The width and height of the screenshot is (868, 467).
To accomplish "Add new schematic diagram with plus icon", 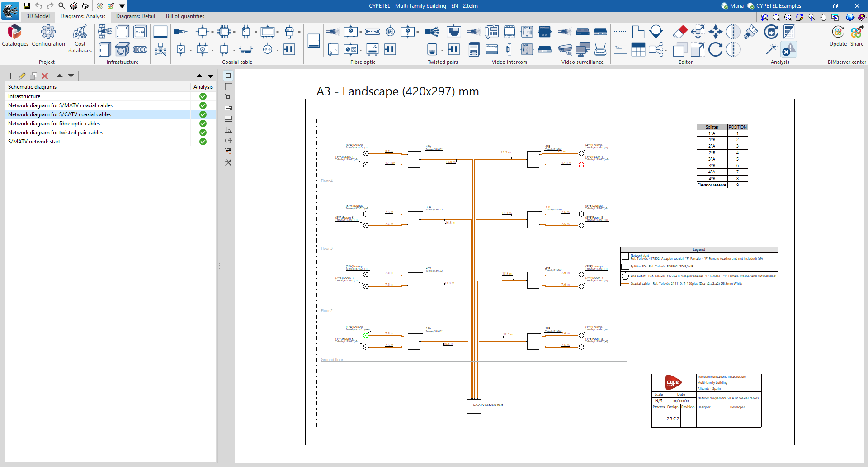I will (x=11, y=76).
